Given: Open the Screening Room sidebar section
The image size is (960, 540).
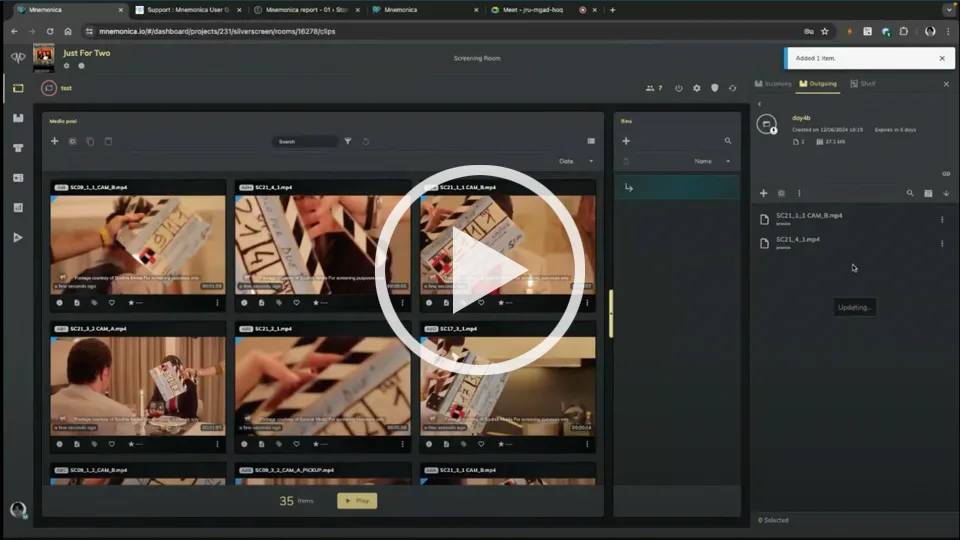Looking at the screenshot, I should click(x=18, y=88).
